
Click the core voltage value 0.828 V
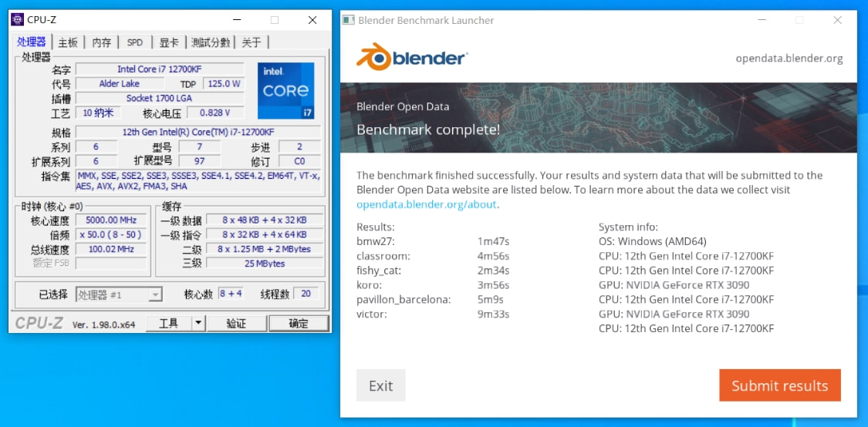coord(215,113)
